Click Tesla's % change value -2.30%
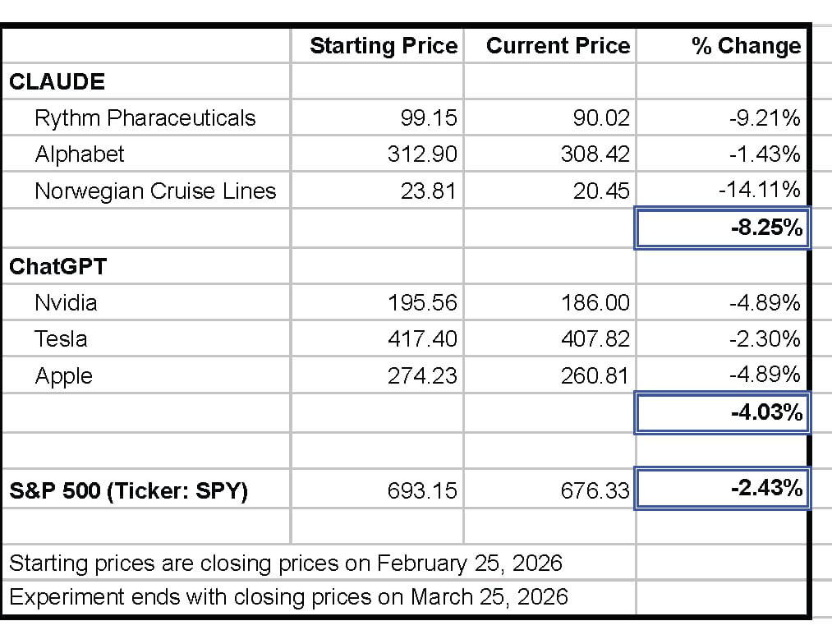The height and width of the screenshot is (644, 832). point(764,339)
